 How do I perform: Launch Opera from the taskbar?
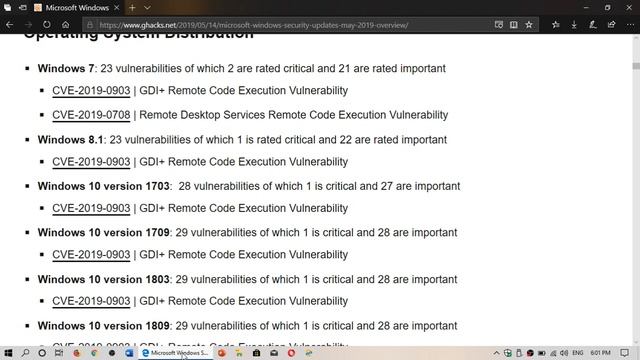[291, 353]
